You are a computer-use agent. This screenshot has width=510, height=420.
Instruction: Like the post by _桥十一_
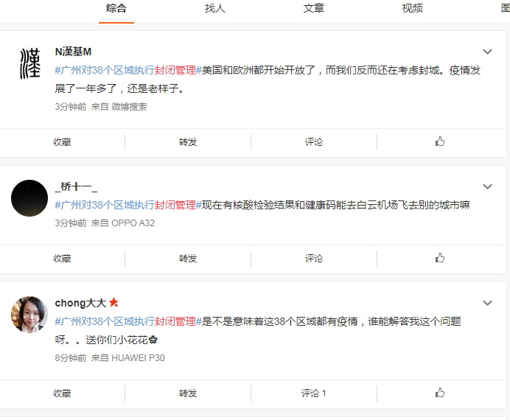pos(440,258)
